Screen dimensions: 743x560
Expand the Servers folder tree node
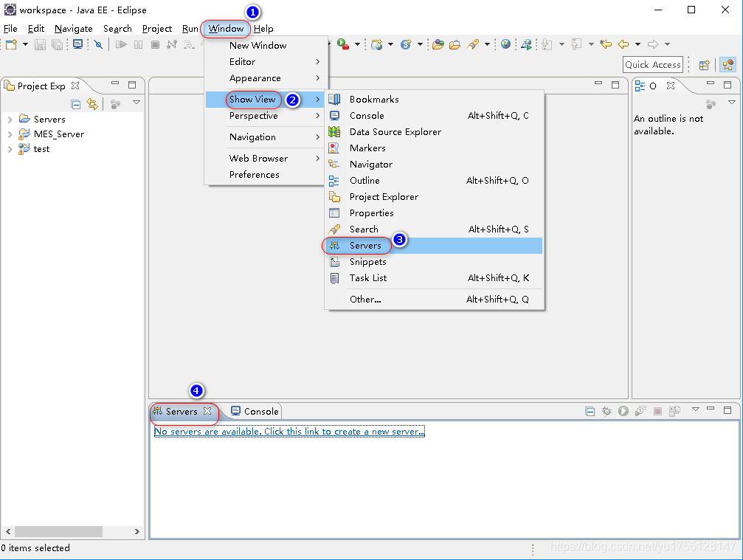point(10,120)
